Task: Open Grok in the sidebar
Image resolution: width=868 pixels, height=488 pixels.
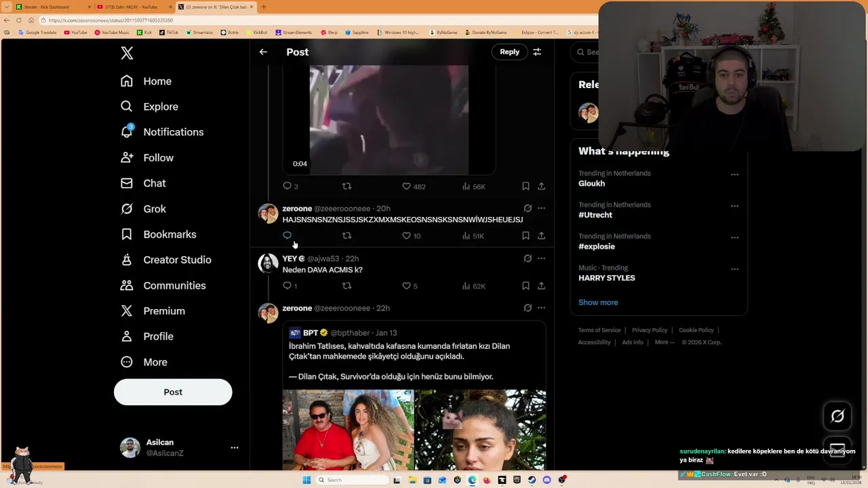Action: tap(143, 209)
